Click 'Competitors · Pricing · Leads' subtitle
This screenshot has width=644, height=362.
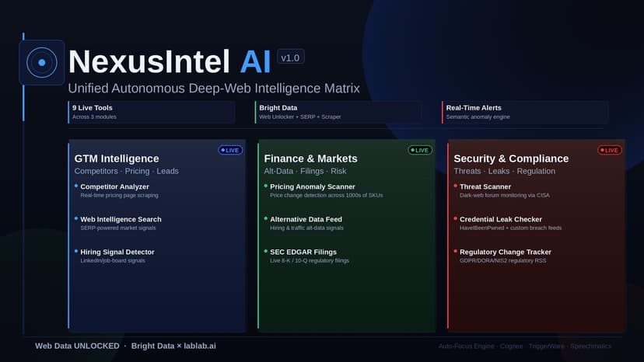[127, 171]
